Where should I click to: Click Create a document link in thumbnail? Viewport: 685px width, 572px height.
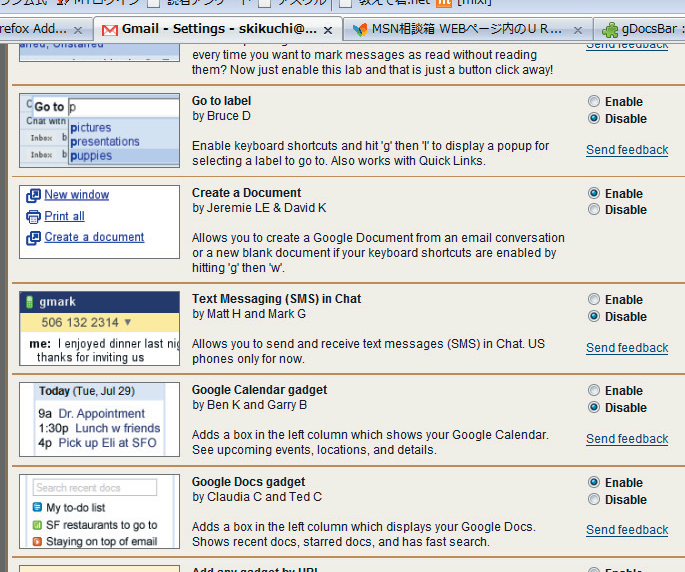click(94, 237)
